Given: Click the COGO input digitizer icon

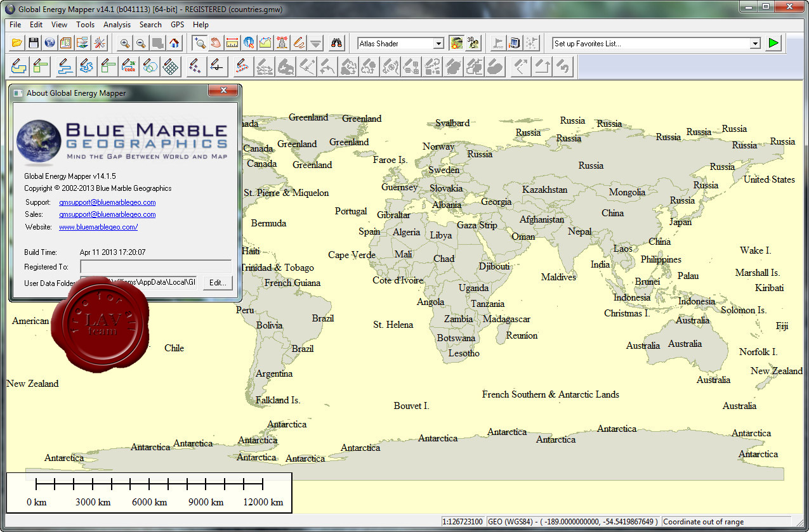Looking at the screenshot, I should (129, 65).
